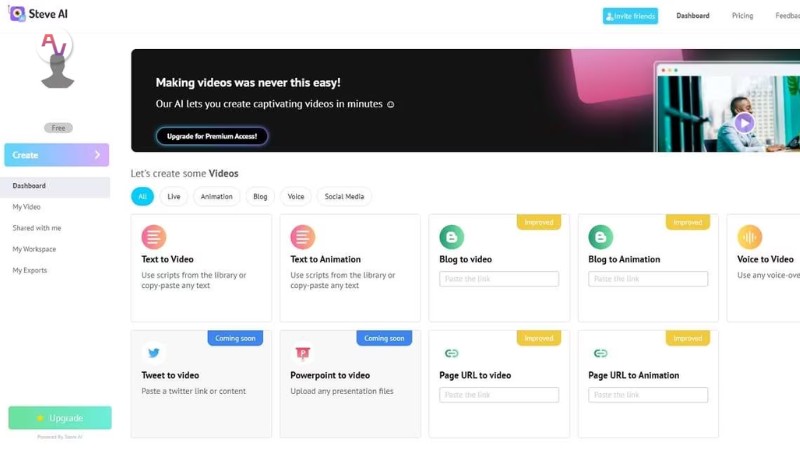This screenshot has width=800, height=450.
Task: Click the green Upgrade button
Action: point(60,418)
